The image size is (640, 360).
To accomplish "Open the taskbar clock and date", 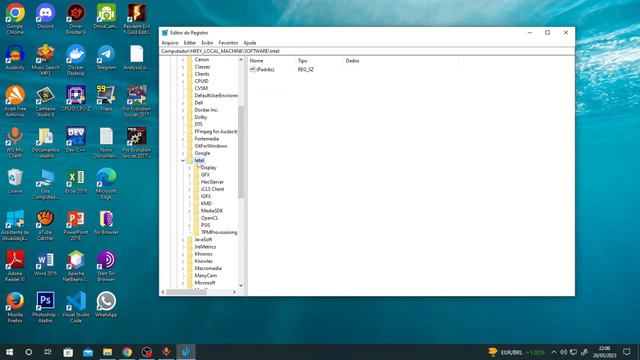I will pyautogui.click(x=604, y=352).
